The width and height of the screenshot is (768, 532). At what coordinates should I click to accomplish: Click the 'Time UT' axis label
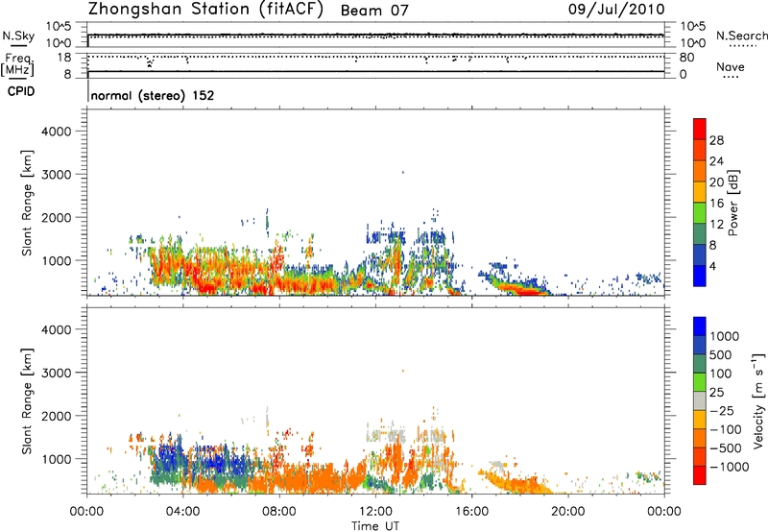point(375,526)
